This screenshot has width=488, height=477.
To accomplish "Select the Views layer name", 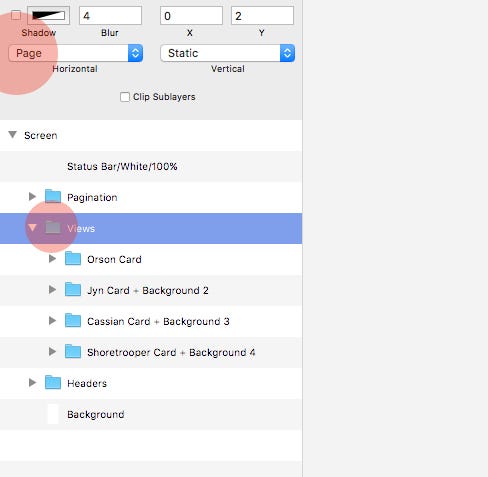I will (81, 228).
